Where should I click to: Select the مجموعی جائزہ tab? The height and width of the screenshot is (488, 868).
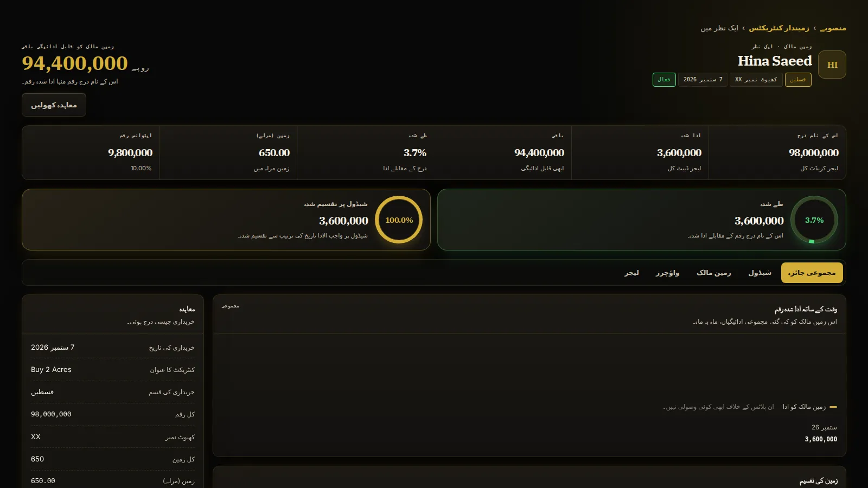(x=812, y=273)
